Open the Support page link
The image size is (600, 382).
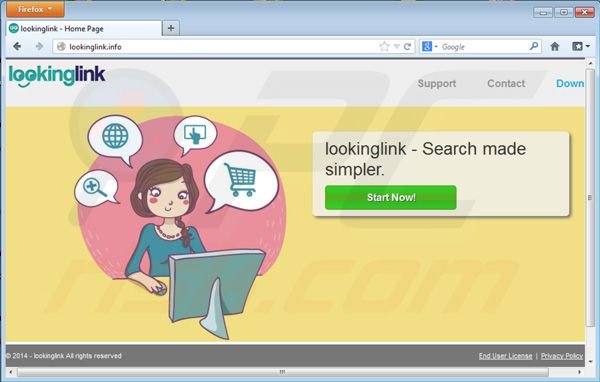point(437,83)
